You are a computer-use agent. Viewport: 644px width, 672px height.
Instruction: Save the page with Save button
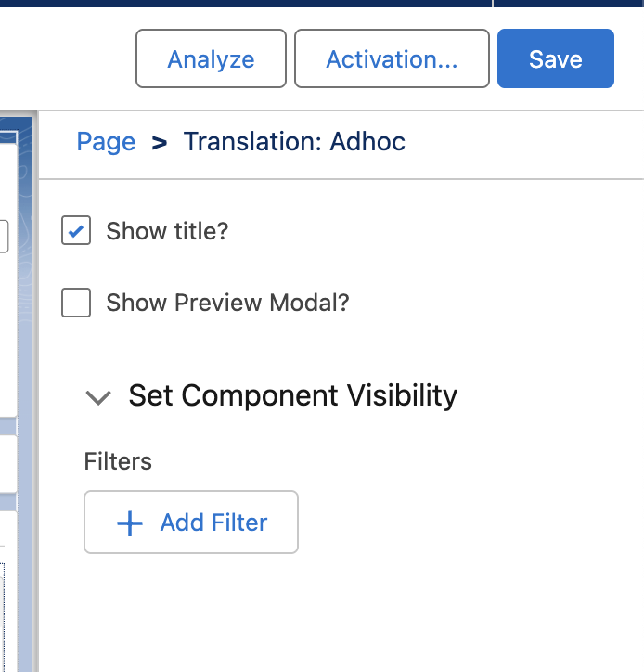coord(555,59)
